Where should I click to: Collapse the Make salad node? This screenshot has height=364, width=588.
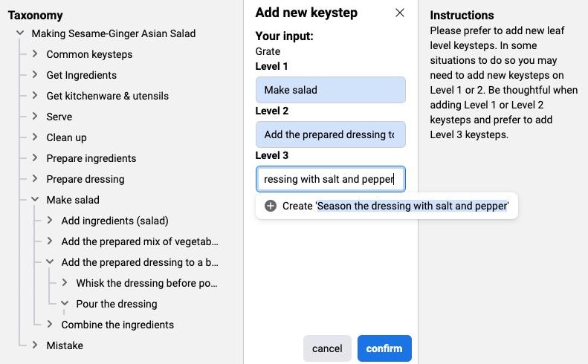[x=35, y=200]
